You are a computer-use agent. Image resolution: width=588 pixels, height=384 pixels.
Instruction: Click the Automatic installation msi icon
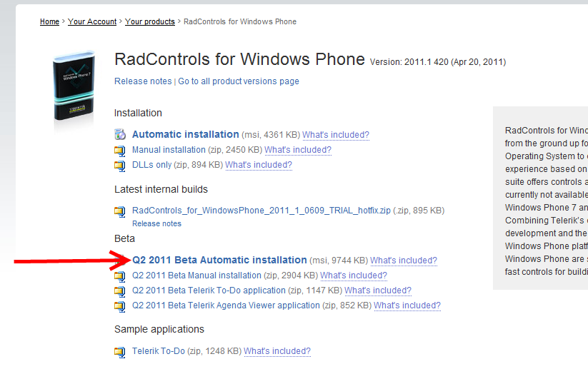pyautogui.click(x=120, y=134)
